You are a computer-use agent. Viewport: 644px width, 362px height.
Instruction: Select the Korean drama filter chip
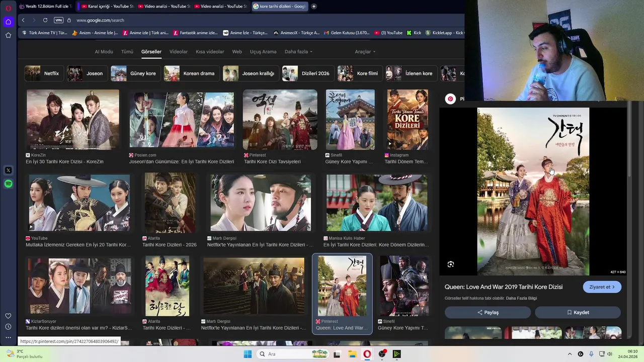pos(191,73)
